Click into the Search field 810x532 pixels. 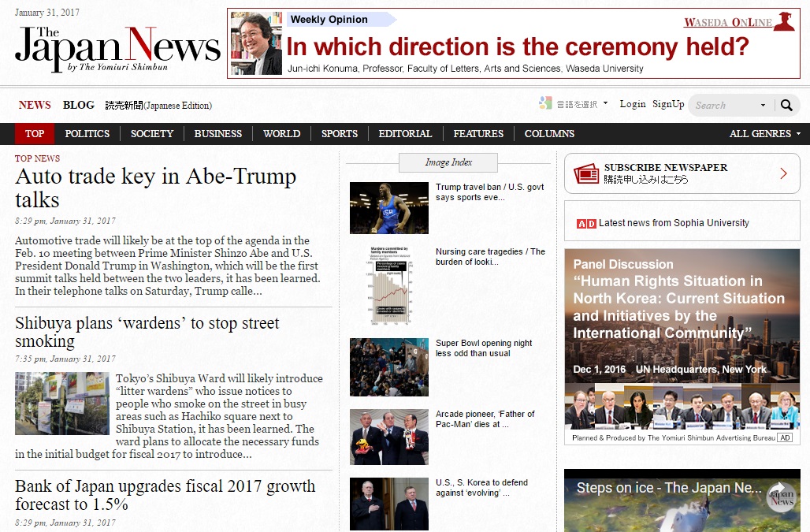723,106
